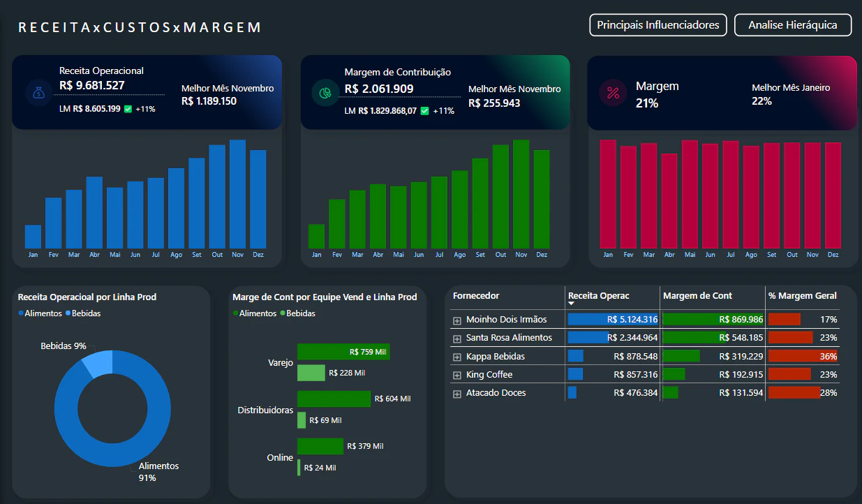Open the Analise Hieráquica page

click(x=793, y=25)
